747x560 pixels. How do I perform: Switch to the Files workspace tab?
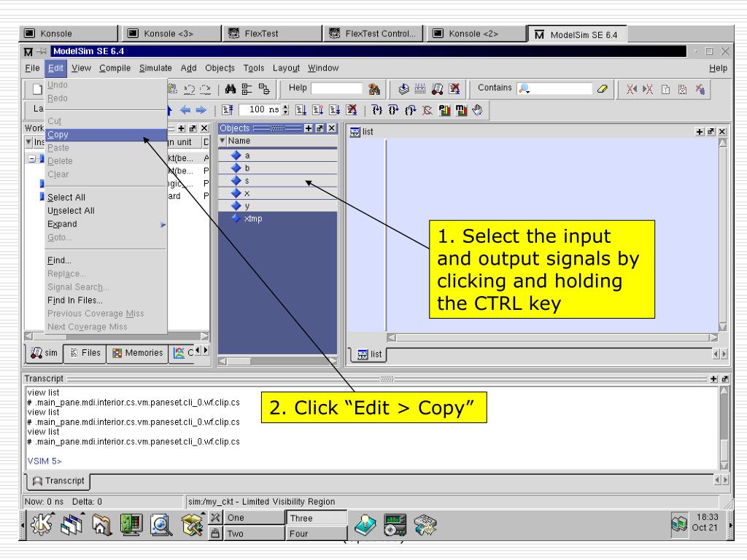[x=85, y=353]
